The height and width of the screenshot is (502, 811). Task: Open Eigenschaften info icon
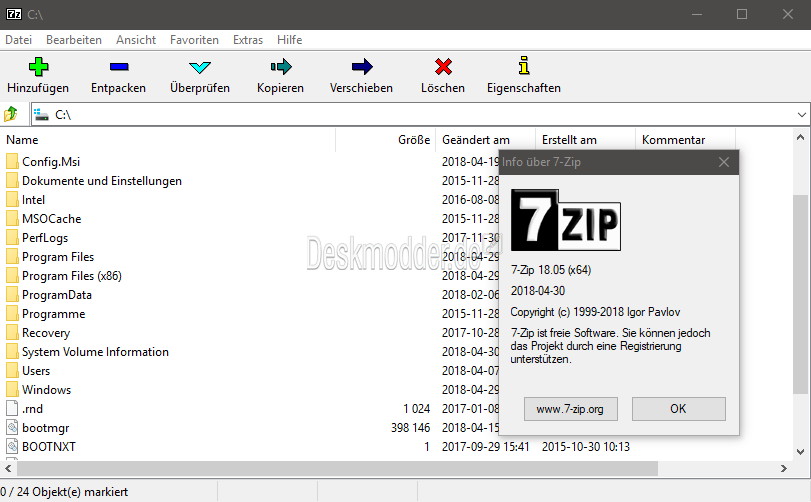(x=524, y=66)
